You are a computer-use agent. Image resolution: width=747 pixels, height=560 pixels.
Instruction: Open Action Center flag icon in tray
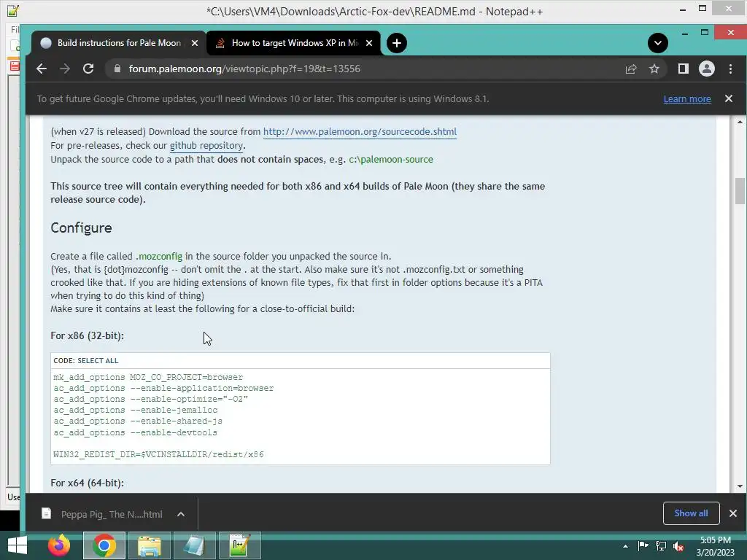point(643,546)
